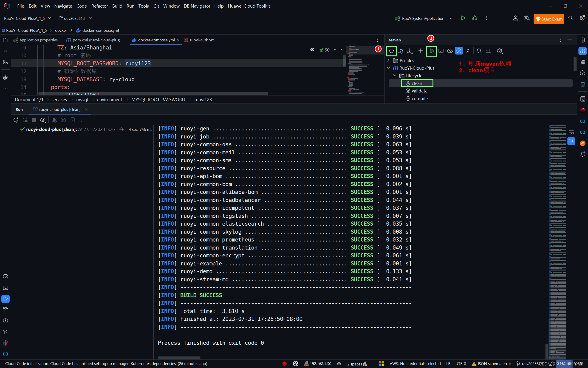Image resolution: width=588 pixels, height=368 pixels.
Task: Click Generate Sources and Update Folders icon
Action: tap(400, 51)
